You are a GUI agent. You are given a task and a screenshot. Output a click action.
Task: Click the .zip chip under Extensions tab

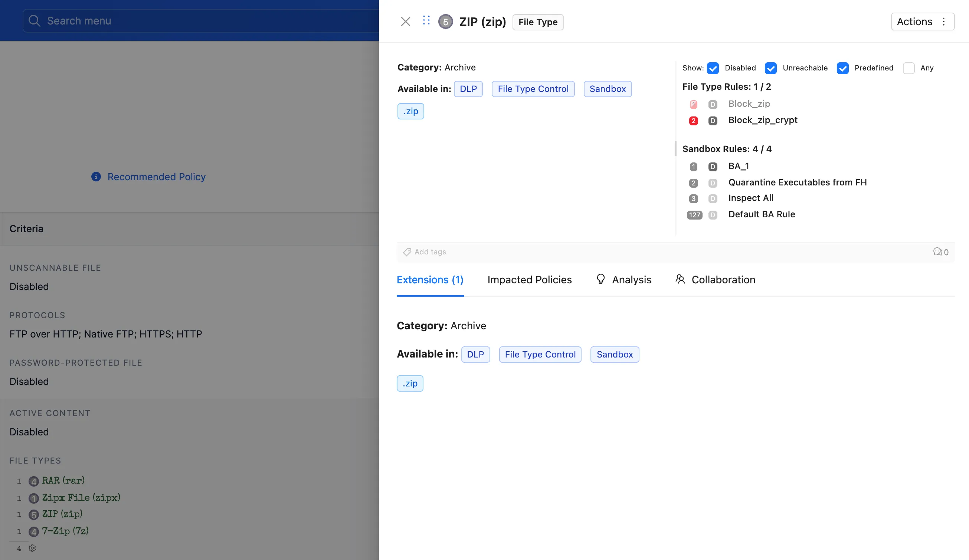[410, 383]
